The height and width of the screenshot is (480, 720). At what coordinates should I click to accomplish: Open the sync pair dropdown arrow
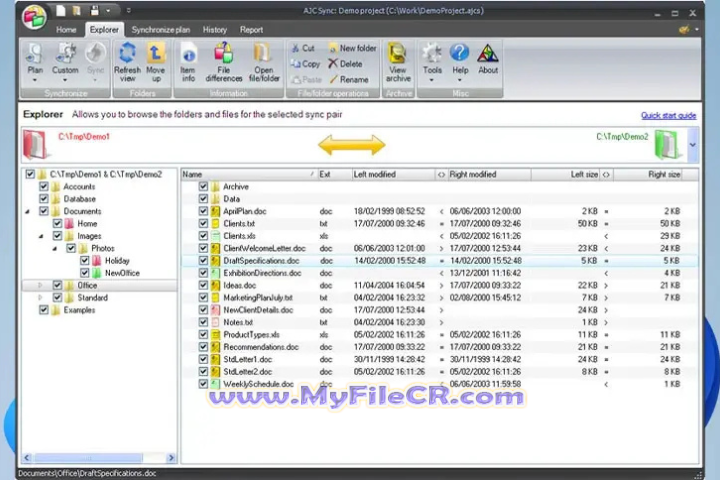pos(693,145)
